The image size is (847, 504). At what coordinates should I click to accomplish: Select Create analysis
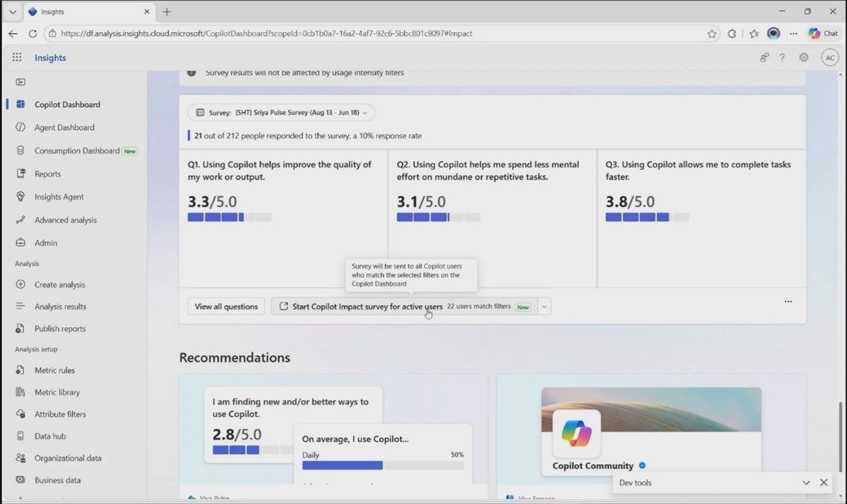point(60,284)
